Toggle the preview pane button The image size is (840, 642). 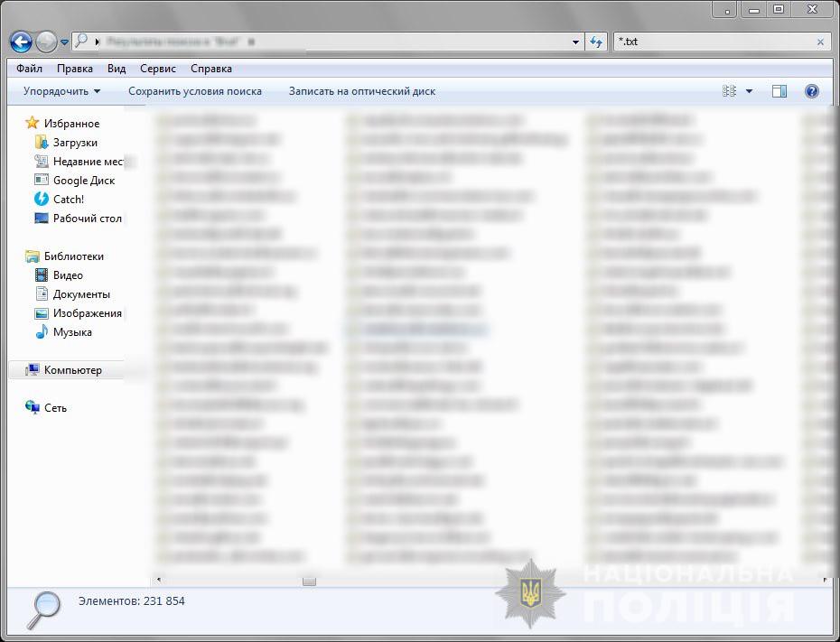pyautogui.click(x=779, y=91)
